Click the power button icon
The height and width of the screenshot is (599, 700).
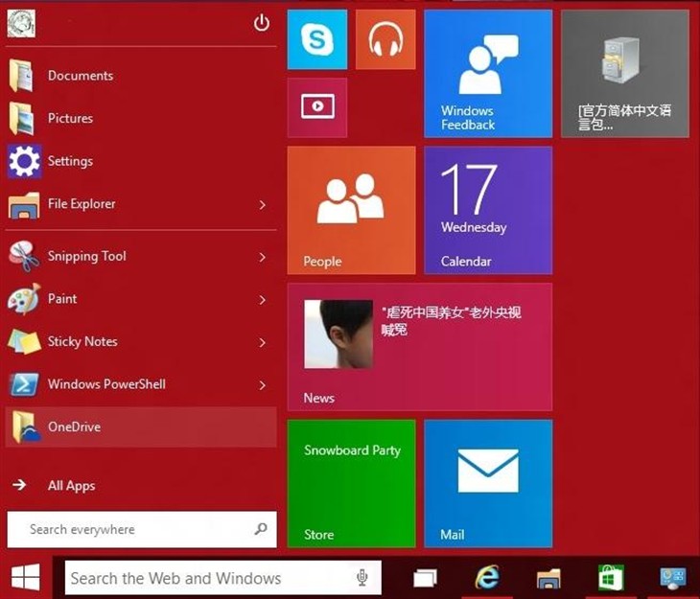click(x=262, y=23)
